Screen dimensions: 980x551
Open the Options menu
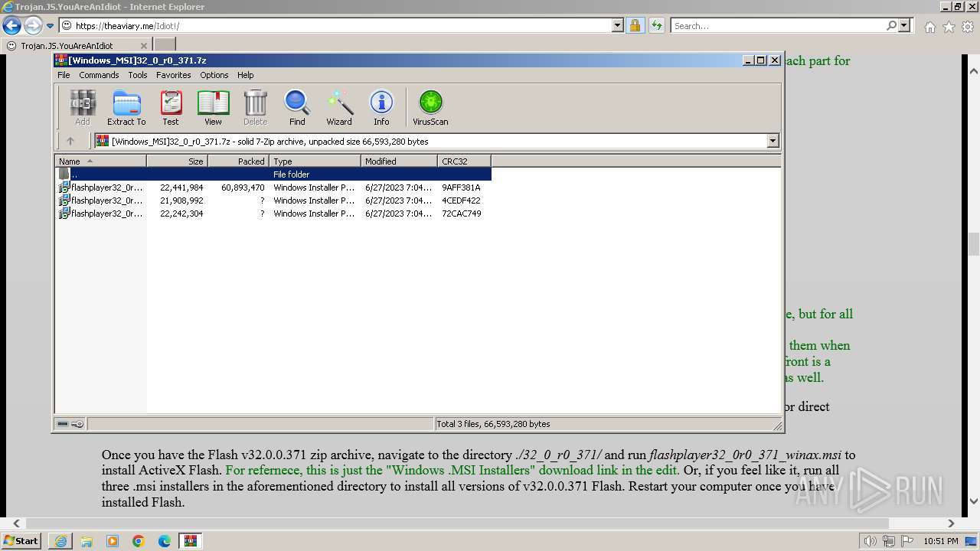point(214,75)
